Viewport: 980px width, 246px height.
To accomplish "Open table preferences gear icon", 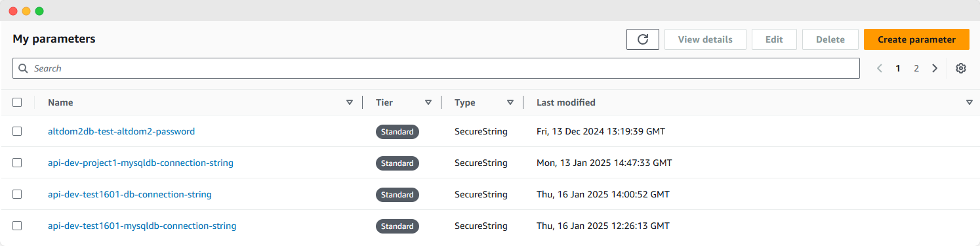I will [x=961, y=68].
